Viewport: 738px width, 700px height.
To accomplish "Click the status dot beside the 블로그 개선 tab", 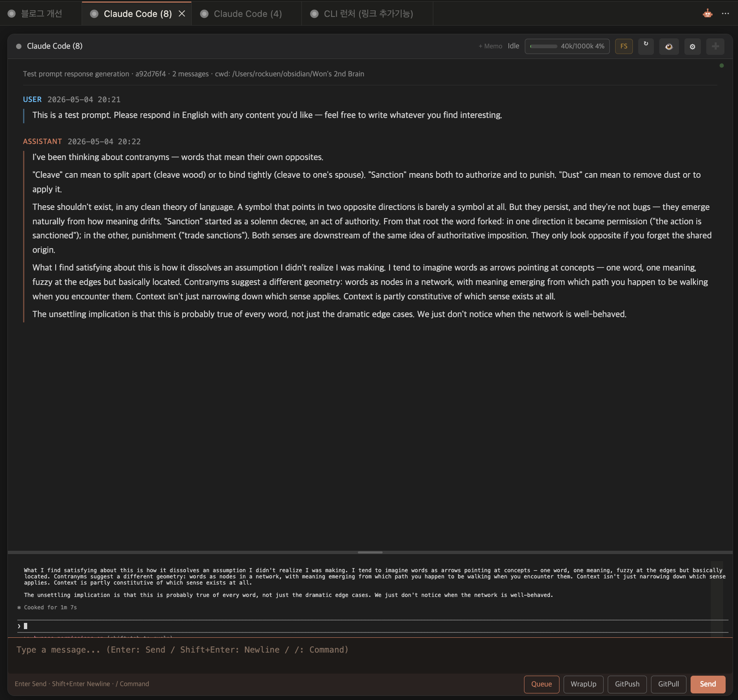I will [x=12, y=14].
